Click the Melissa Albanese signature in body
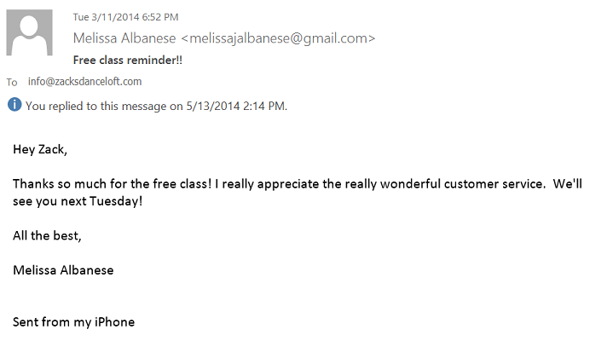 63,270
